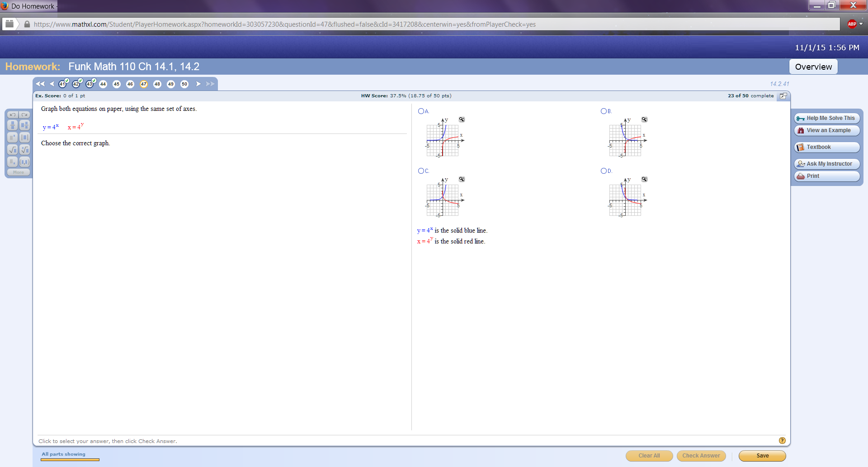868x467 pixels.
Task: Choose answer option A radio button
Action: click(x=421, y=111)
